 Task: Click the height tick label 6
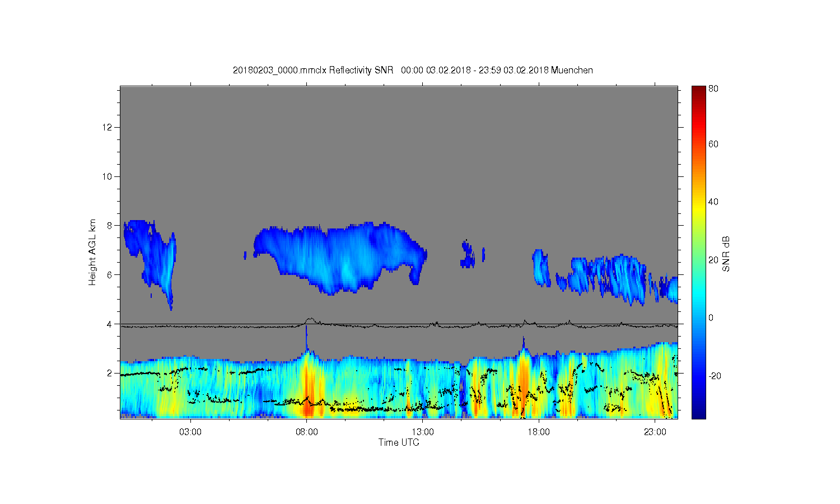point(110,274)
